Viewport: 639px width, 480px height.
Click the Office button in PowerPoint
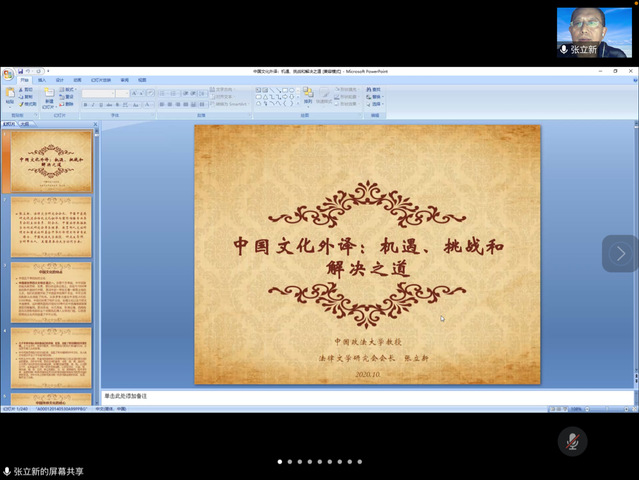pyautogui.click(x=8, y=72)
